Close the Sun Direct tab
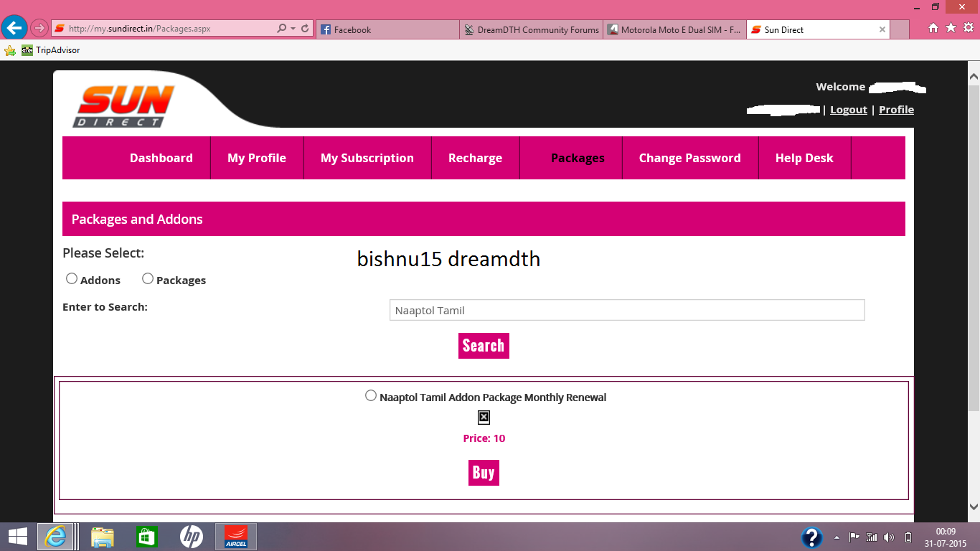 pos(882,29)
